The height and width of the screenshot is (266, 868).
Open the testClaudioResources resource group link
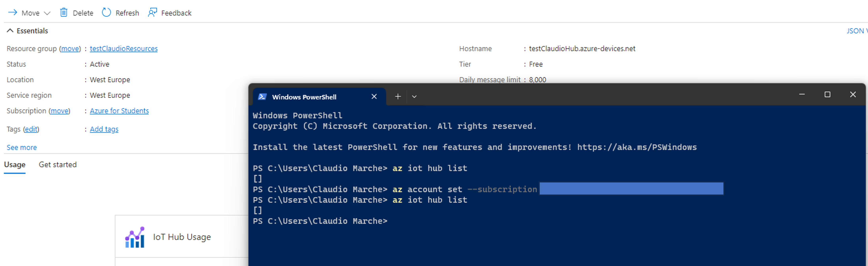(x=123, y=49)
